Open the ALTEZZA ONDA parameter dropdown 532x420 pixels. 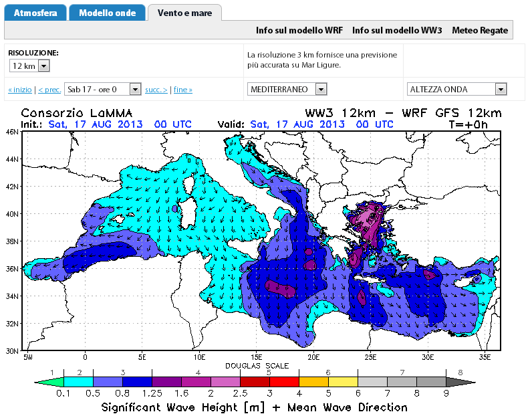click(x=456, y=89)
